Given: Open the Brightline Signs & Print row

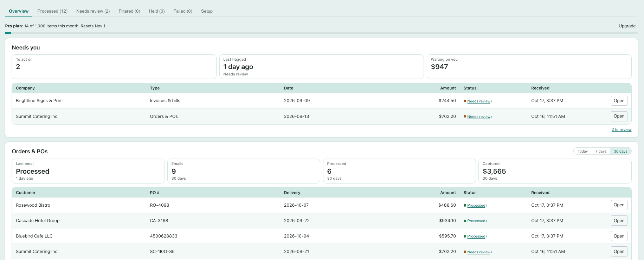Looking at the screenshot, I should tap(619, 101).
